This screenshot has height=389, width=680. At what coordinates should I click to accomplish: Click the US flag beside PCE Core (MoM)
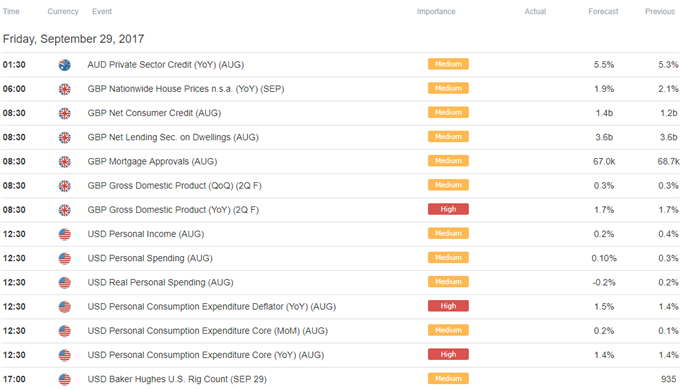[x=65, y=331]
